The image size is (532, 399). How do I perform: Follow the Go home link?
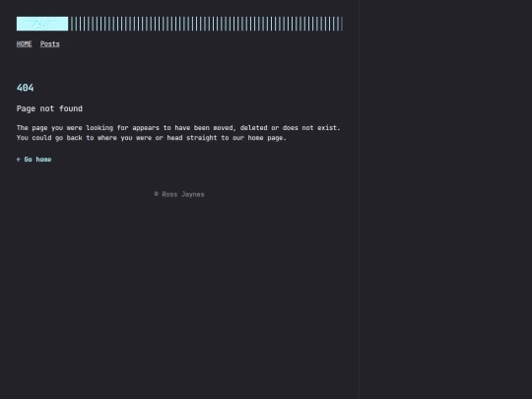(33, 160)
